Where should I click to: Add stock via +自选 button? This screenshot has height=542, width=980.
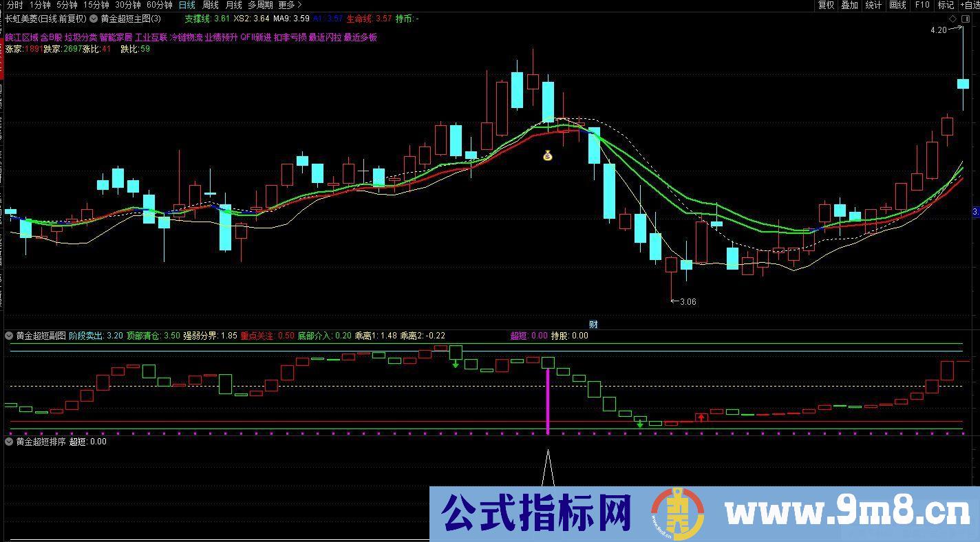tap(969, 5)
